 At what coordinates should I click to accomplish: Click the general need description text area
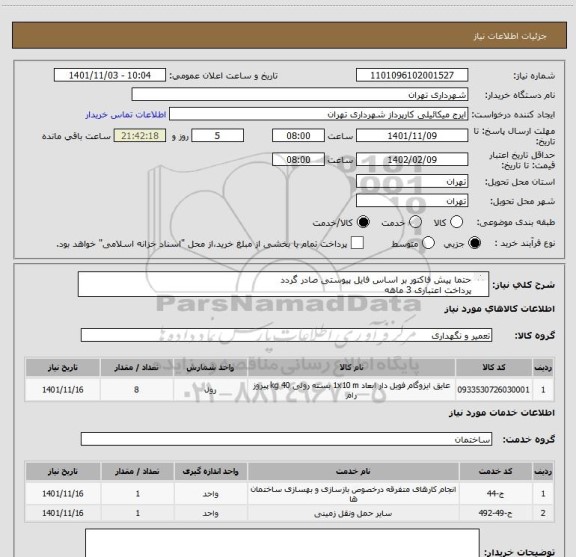(x=283, y=284)
